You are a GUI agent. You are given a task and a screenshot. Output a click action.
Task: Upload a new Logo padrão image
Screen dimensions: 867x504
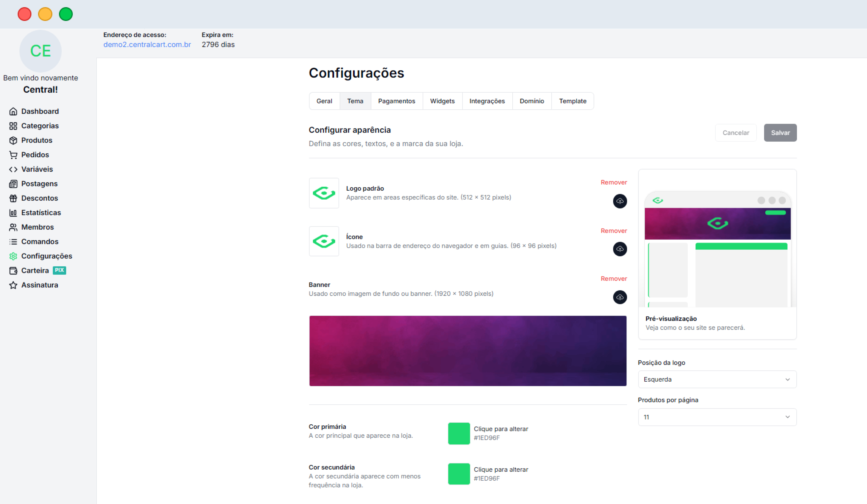tap(620, 201)
